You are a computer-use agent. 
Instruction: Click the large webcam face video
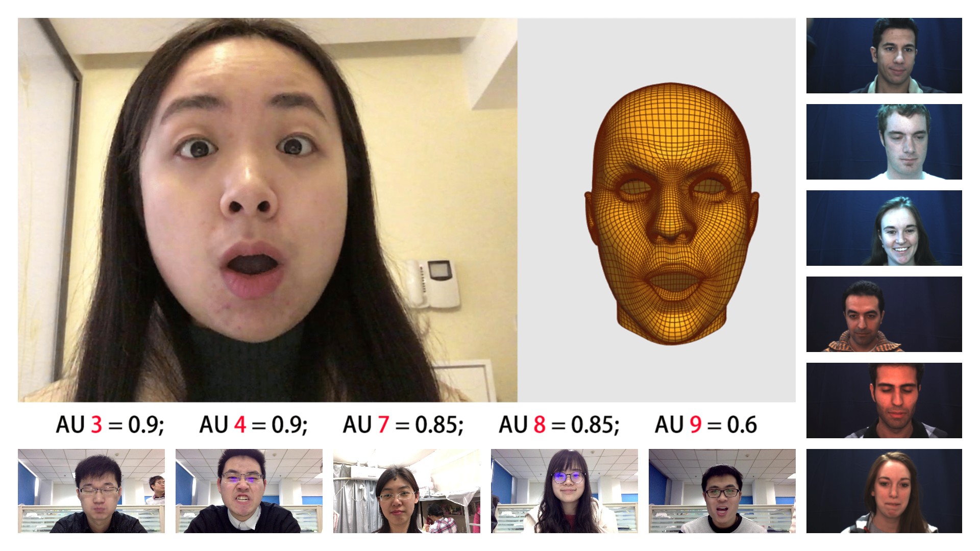click(267, 210)
